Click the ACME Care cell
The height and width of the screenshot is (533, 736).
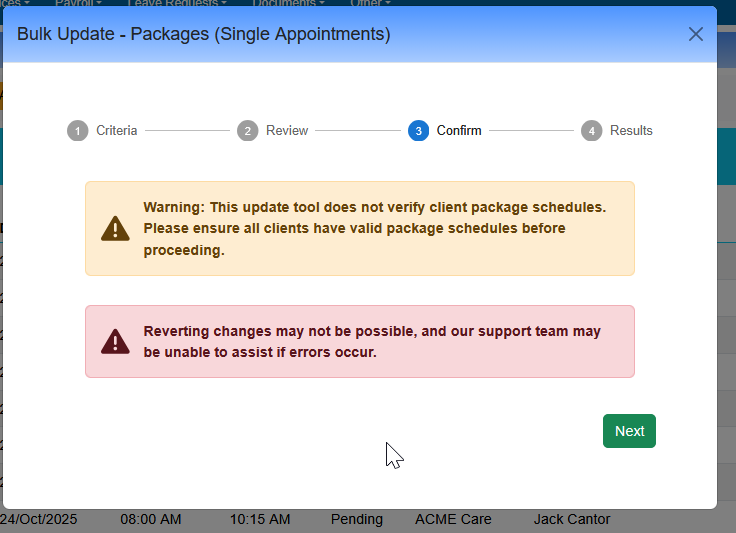453,520
